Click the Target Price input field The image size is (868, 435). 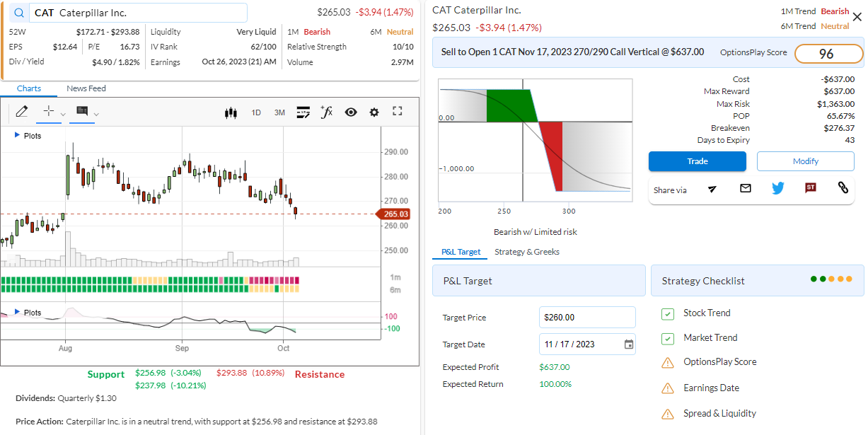(x=587, y=318)
